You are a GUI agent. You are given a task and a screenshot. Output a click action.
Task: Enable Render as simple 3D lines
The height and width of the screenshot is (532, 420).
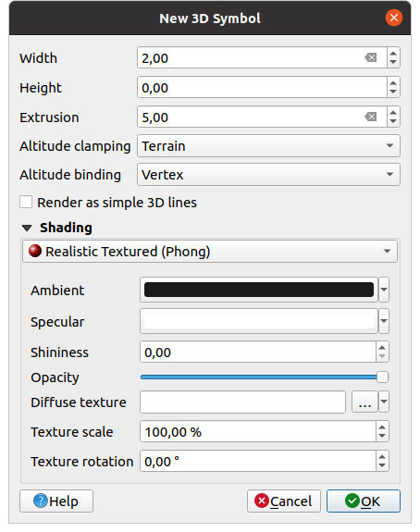click(x=26, y=202)
